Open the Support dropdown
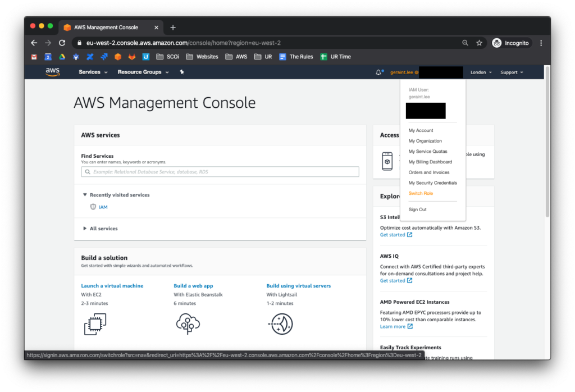This screenshot has width=575, height=392. (x=512, y=72)
